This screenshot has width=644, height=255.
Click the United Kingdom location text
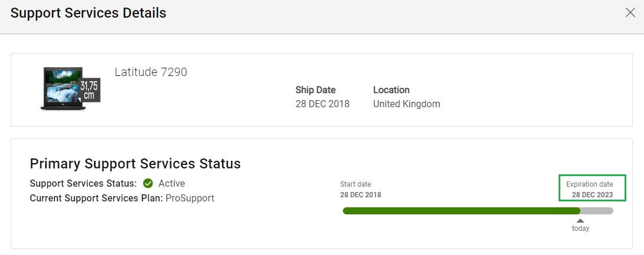tap(407, 104)
